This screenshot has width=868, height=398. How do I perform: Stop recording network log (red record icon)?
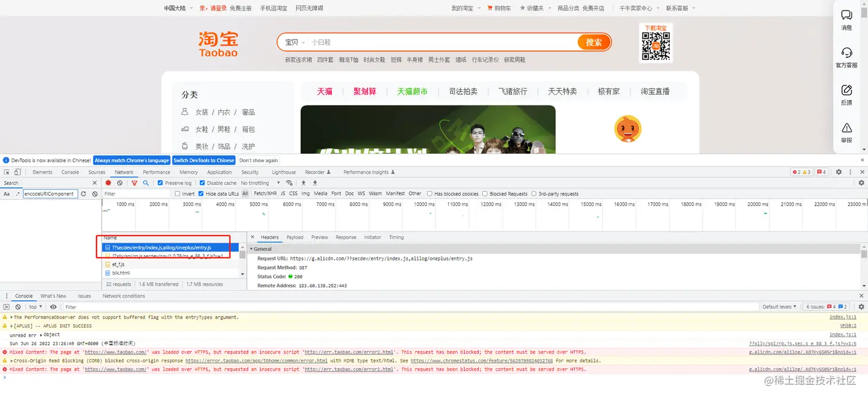point(108,182)
